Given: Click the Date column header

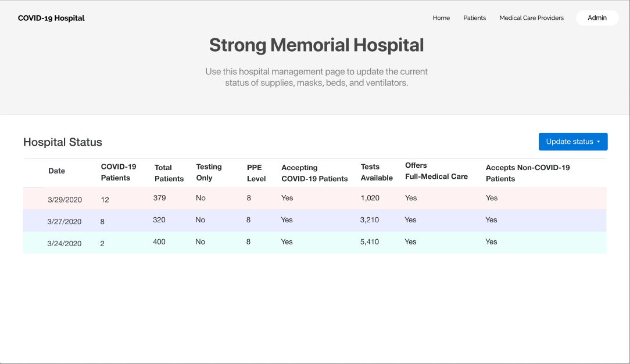Looking at the screenshot, I should [x=56, y=171].
